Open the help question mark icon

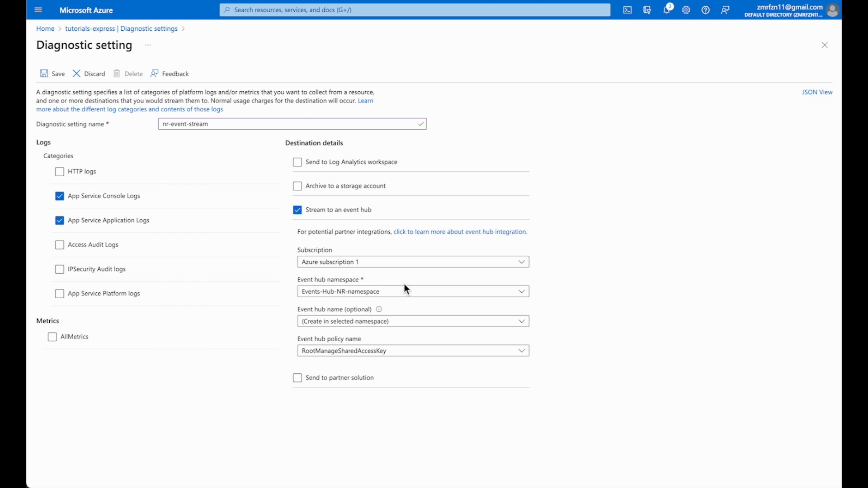tap(706, 10)
